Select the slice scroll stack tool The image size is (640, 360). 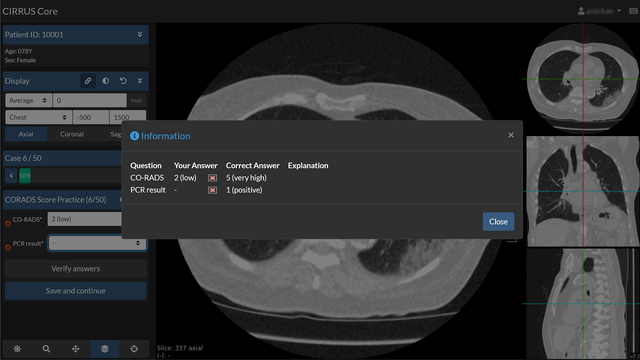105,349
